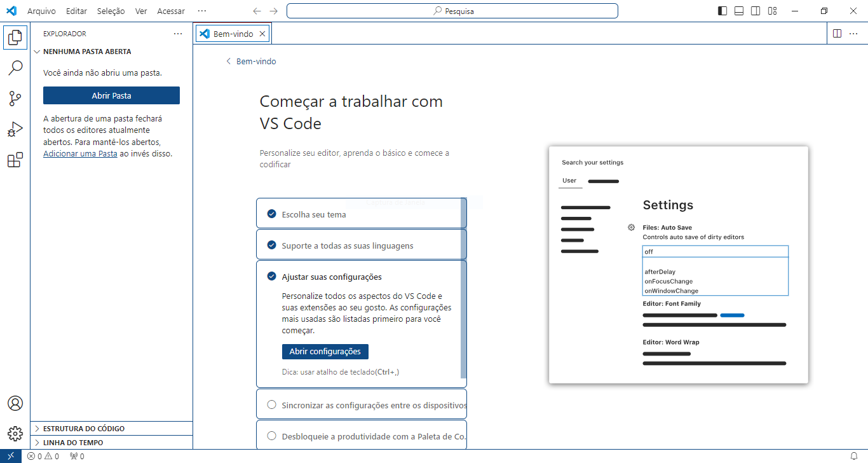Open the Ver menu

point(141,11)
